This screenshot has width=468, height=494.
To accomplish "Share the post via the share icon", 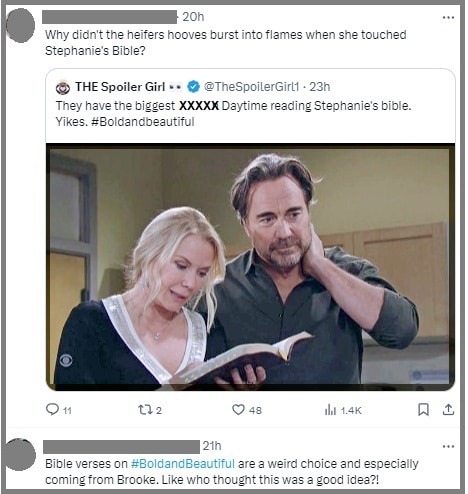I will coord(448,410).
